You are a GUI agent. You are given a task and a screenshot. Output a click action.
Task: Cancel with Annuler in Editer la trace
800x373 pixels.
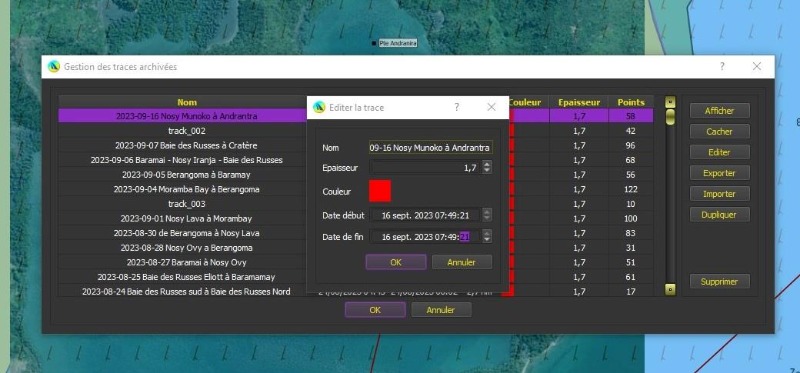(462, 262)
